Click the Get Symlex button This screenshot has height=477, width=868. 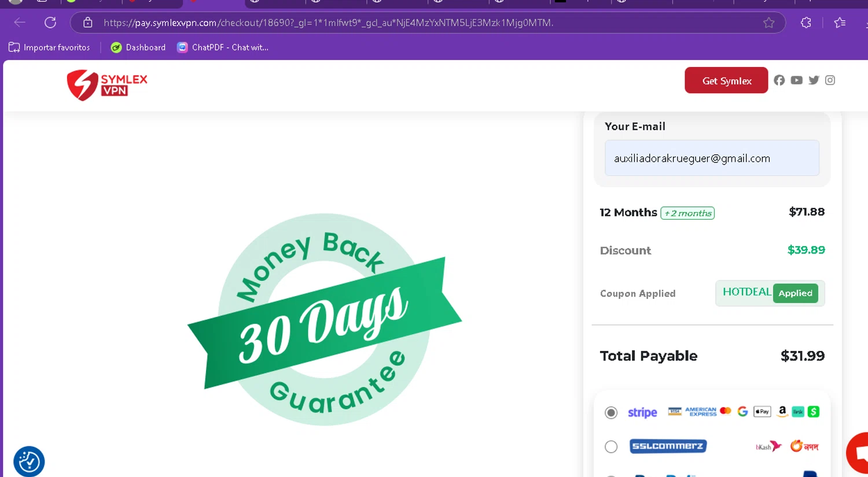point(726,80)
